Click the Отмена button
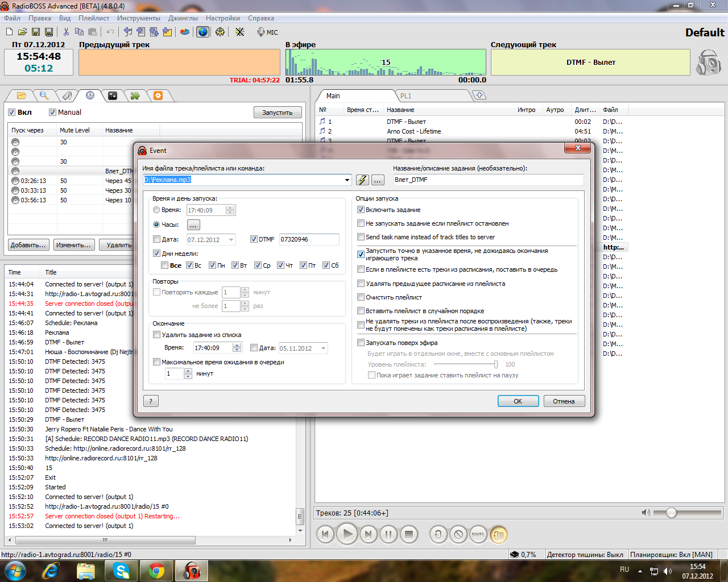This screenshot has height=582, width=728. [x=564, y=401]
